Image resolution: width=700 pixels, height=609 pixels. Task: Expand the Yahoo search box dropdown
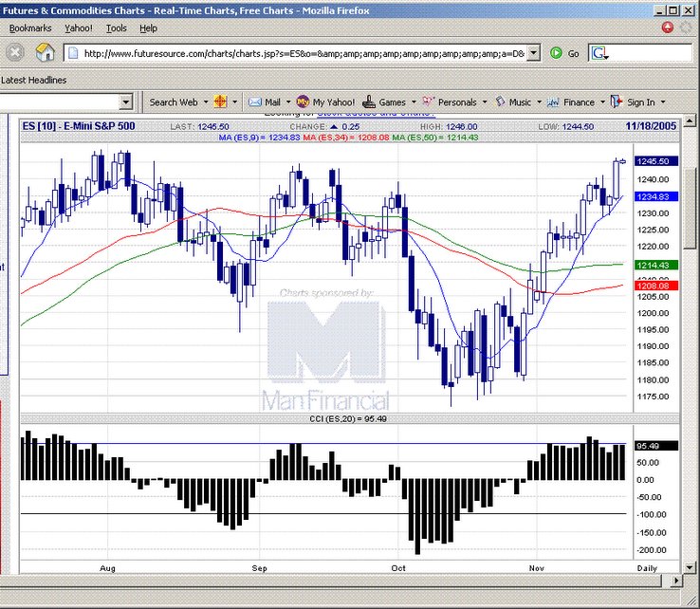point(126,102)
